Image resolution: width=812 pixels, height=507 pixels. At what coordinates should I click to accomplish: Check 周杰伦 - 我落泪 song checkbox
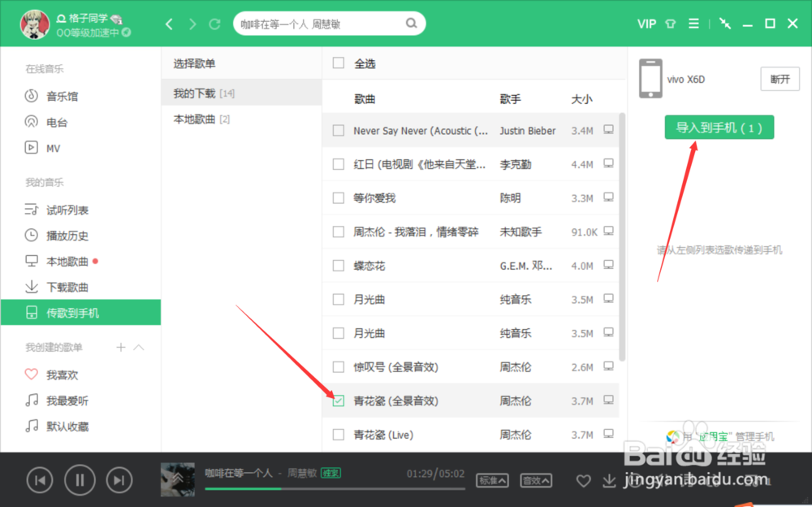[338, 232]
